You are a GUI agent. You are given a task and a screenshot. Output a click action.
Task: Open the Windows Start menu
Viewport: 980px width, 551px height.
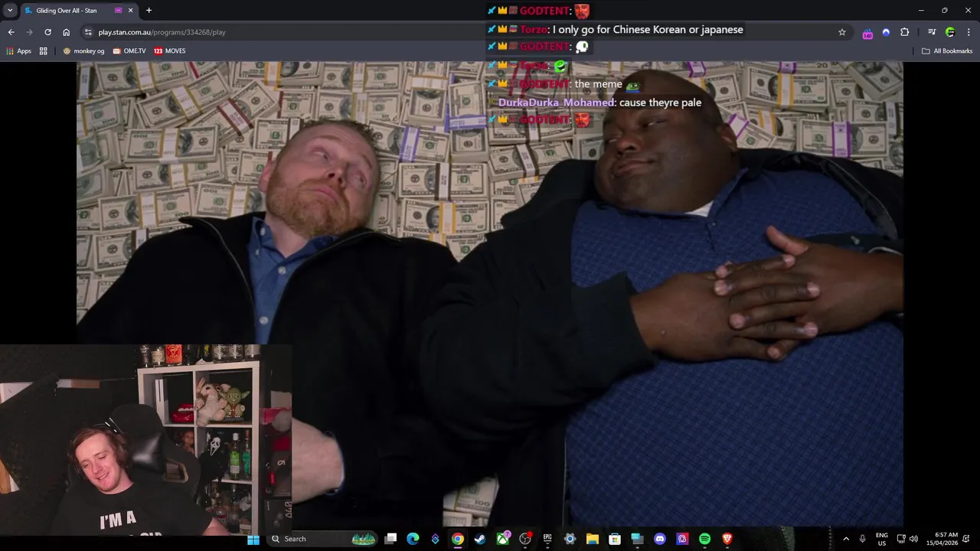coord(253,539)
